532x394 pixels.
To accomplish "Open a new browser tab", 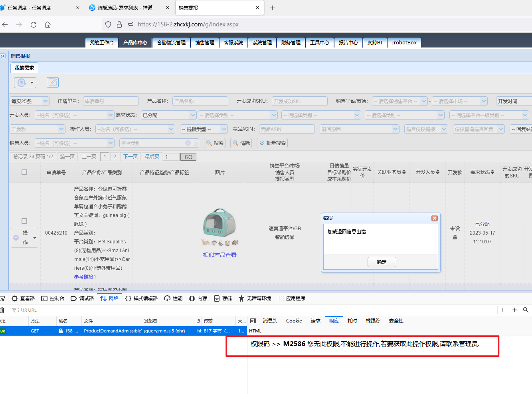I will tap(272, 8).
